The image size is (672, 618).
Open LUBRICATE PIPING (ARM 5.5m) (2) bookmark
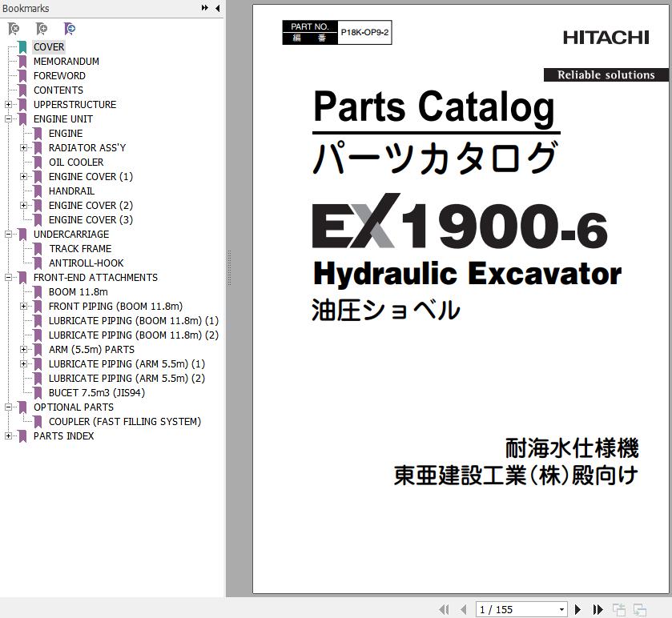(x=127, y=378)
